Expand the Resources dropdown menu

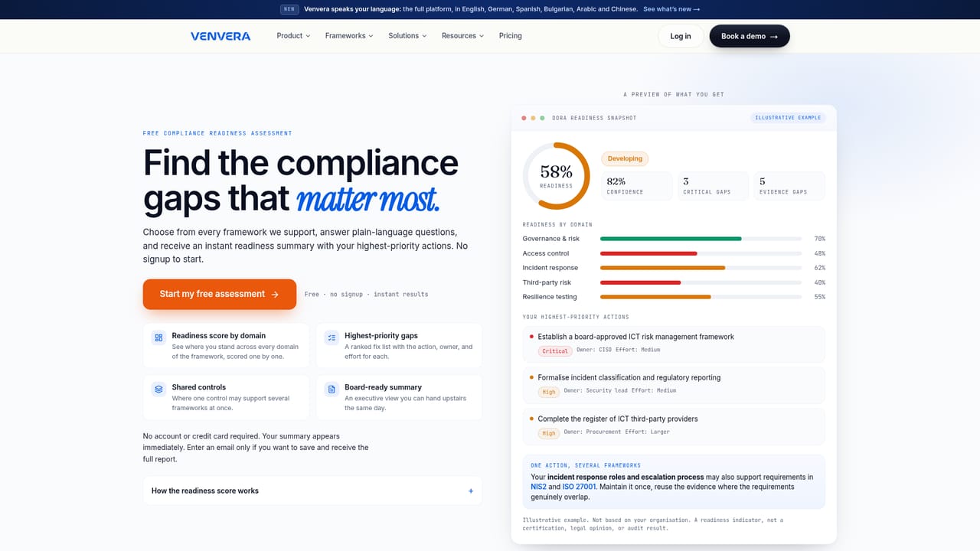pyautogui.click(x=462, y=36)
